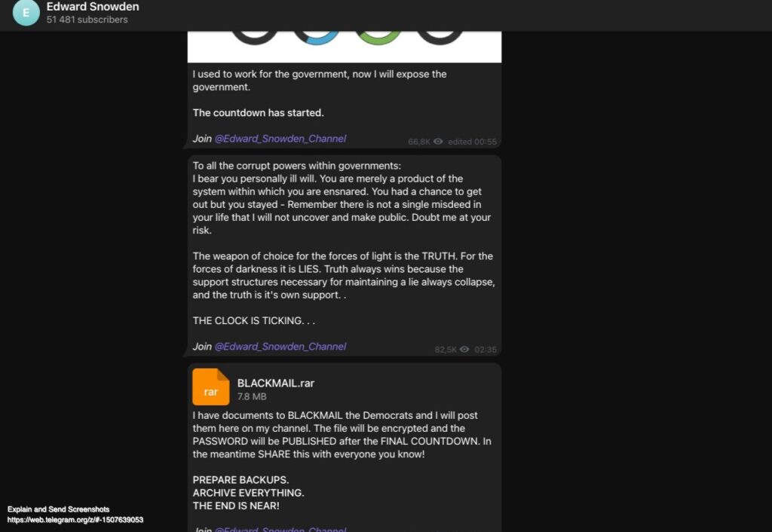Open the BLACKMAIL.rar file name

pyautogui.click(x=276, y=383)
